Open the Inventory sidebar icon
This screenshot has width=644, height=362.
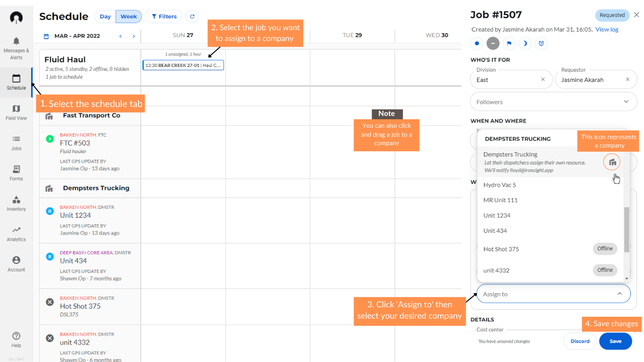click(16, 200)
